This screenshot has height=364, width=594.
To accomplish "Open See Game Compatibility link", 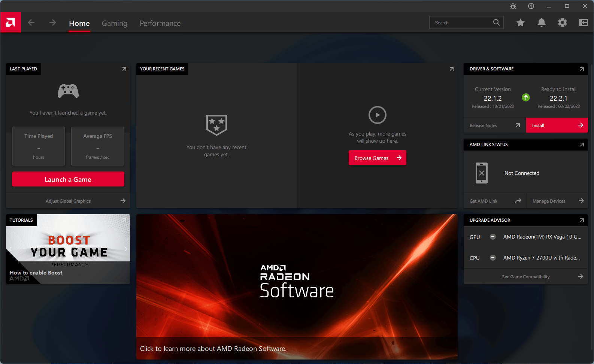I will coord(526,276).
